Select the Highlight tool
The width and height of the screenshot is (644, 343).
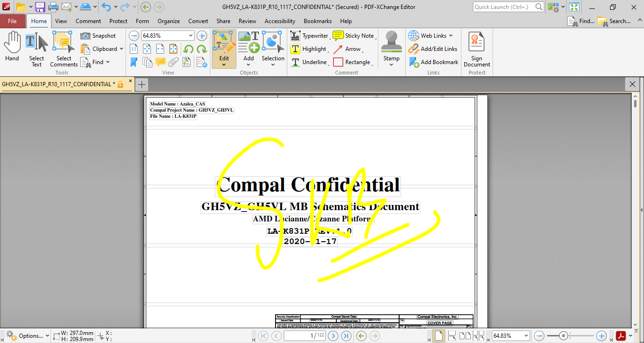(309, 49)
